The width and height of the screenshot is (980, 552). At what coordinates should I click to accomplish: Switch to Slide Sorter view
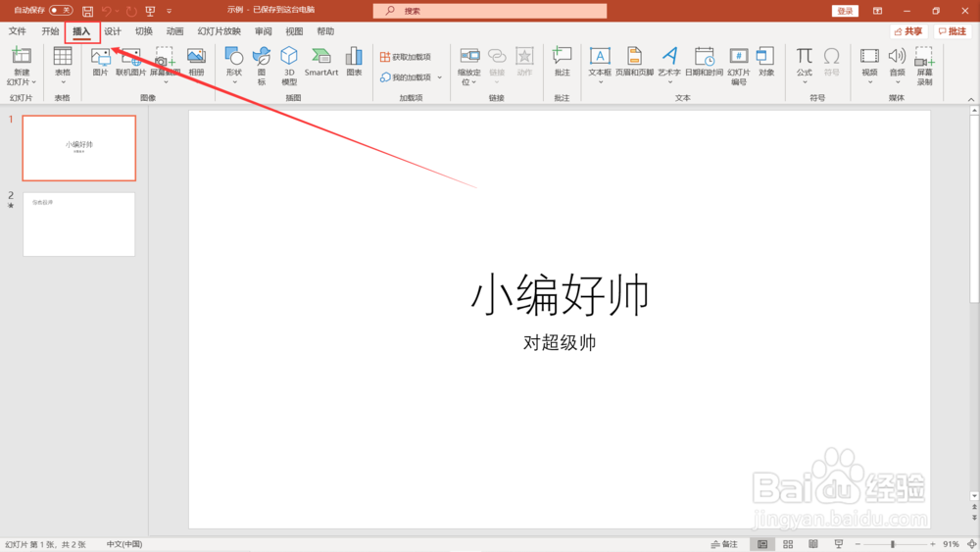[x=788, y=544]
